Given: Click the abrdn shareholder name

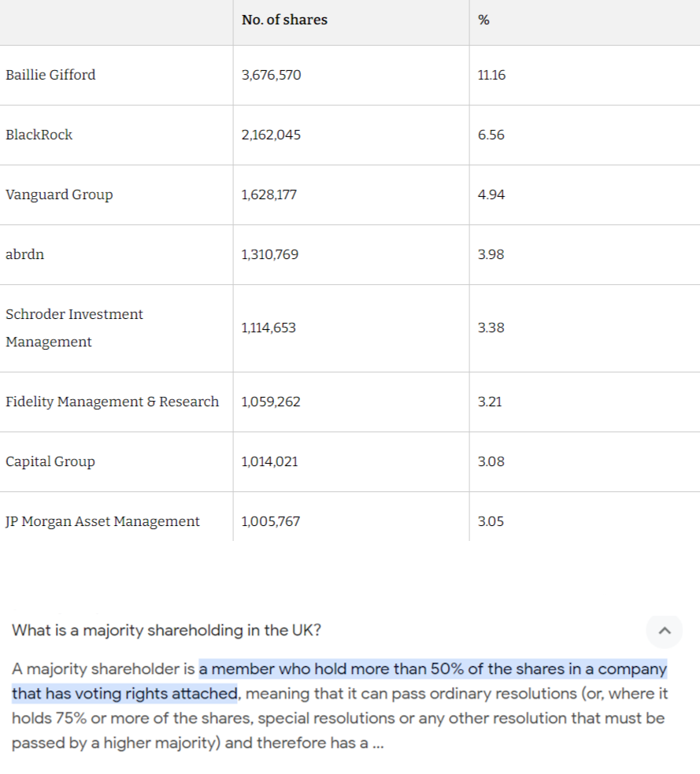Looking at the screenshot, I should pyautogui.click(x=24, y=254).
